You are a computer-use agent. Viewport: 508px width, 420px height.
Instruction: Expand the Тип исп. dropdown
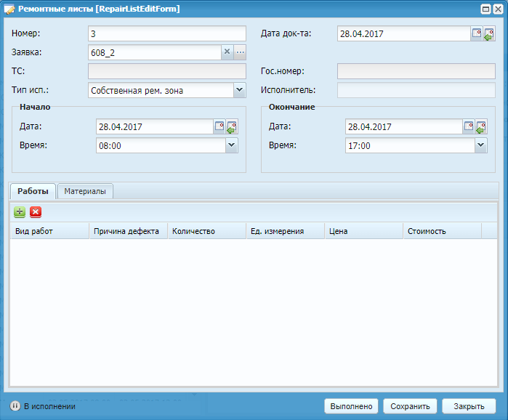239,89
